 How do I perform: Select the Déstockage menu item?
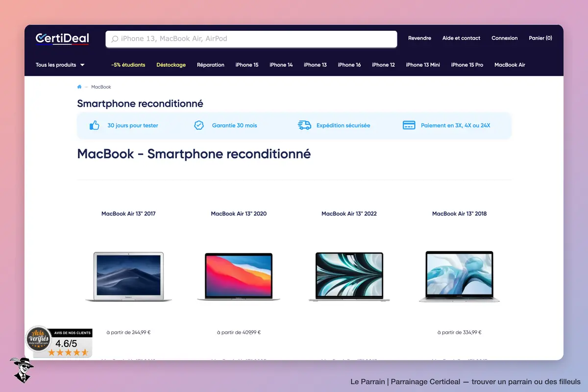(x=171, y=65)
